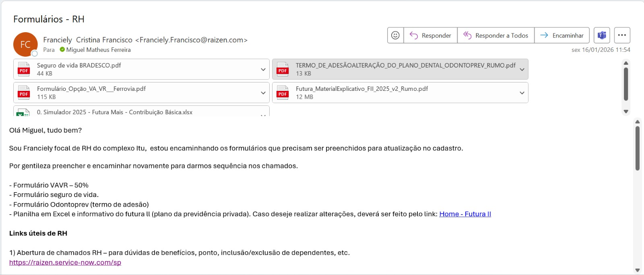
Task: Open the emoji reaction button
Action: pos(395,35)
